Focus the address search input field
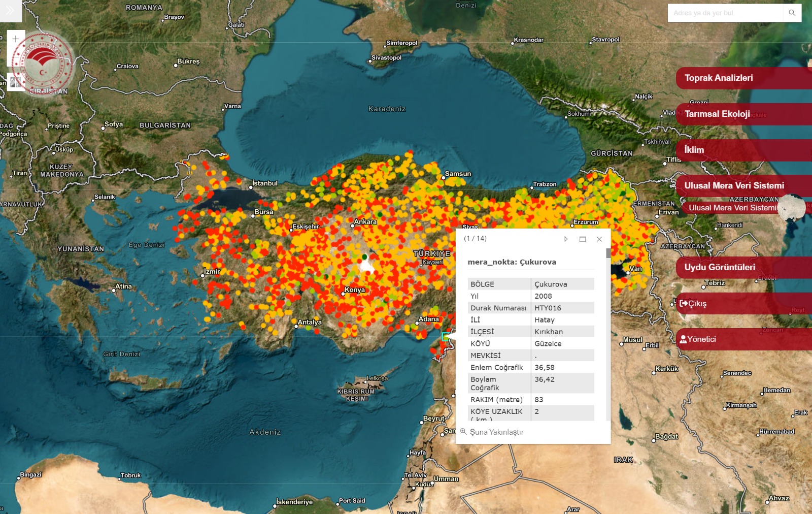The width and height of the screenshot is (812, 514). click(725, 13)
